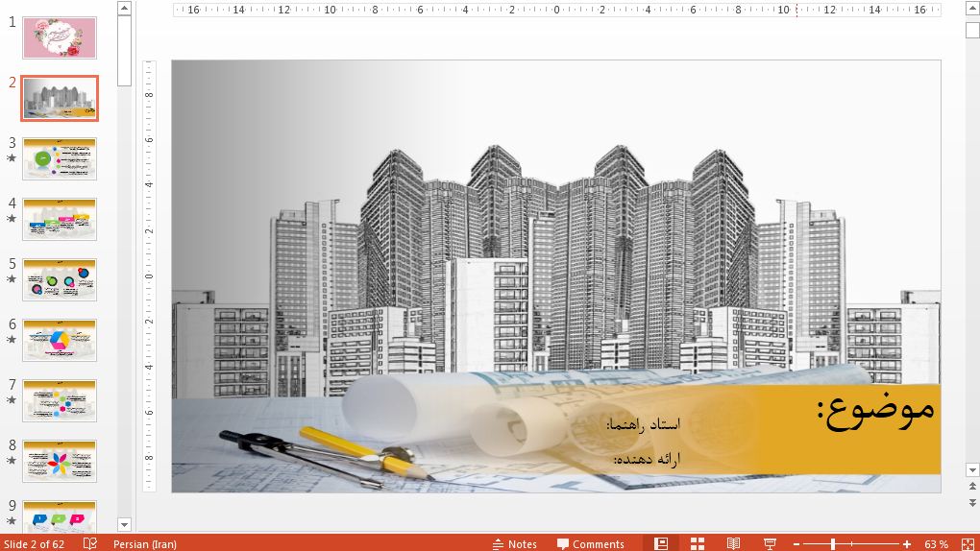Screen dimensions: 980x551
Task: Click the spell check icon in status bar
Action: point(90,543)
